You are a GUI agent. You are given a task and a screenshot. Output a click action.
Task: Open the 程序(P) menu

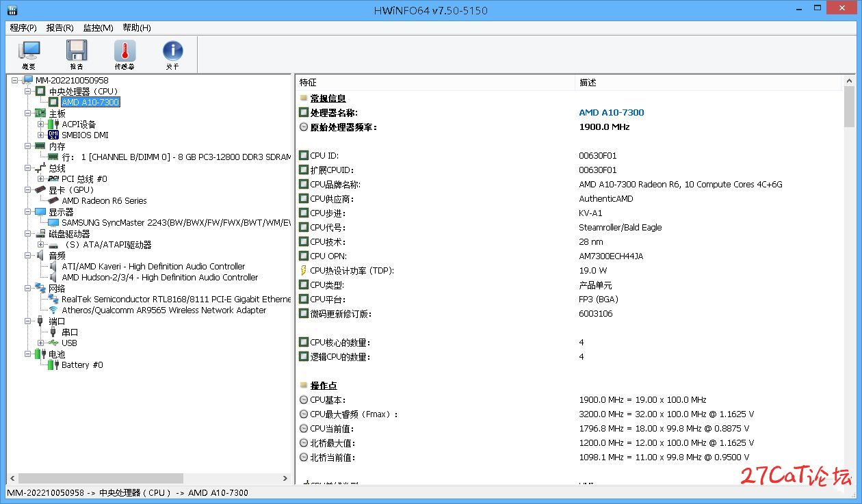[x=23, y=27]
